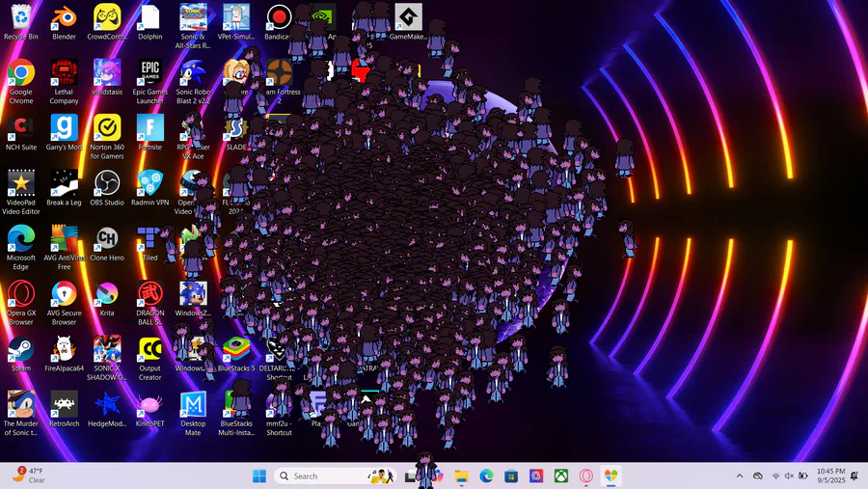This screenshot has height=489, width=868.
Task: Open Norton 360 for Gamers shortcut
Action: 107,137
